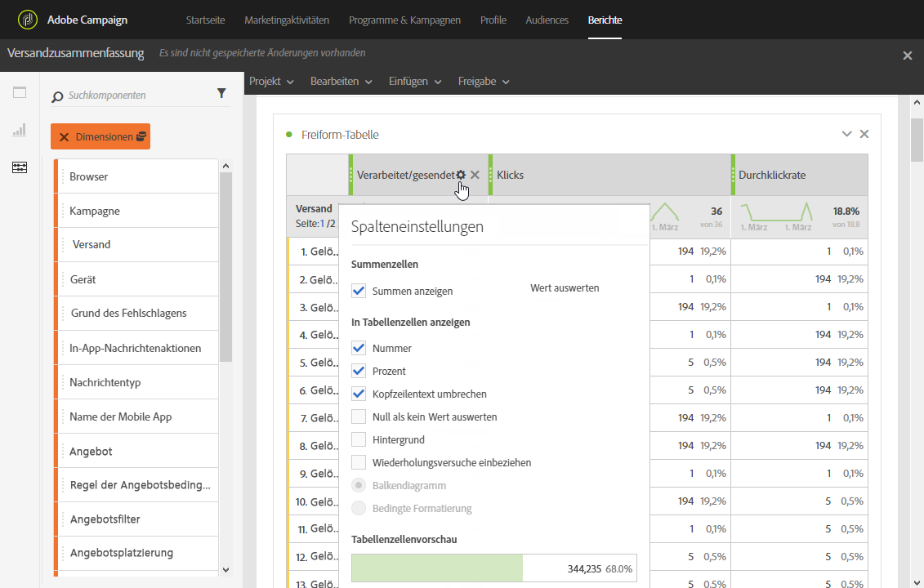The height and width of the screenshot is (588, 924).
Task: Close the Versandzusammenfassung report
Action: pyautogui.click(x=907, y=56)
